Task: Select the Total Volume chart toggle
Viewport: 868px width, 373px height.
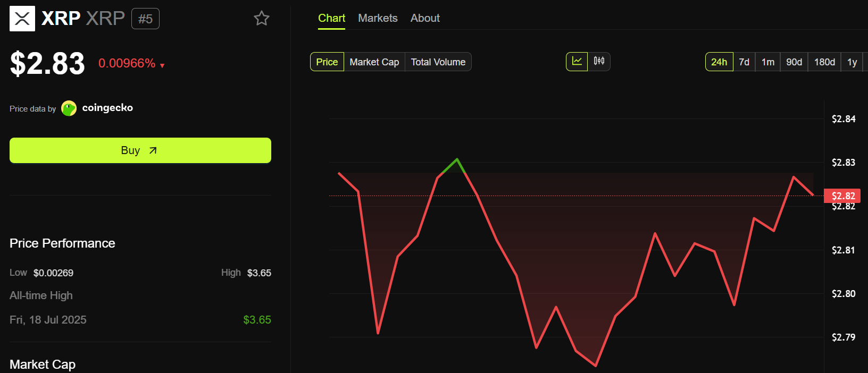Action: point(438,62)
